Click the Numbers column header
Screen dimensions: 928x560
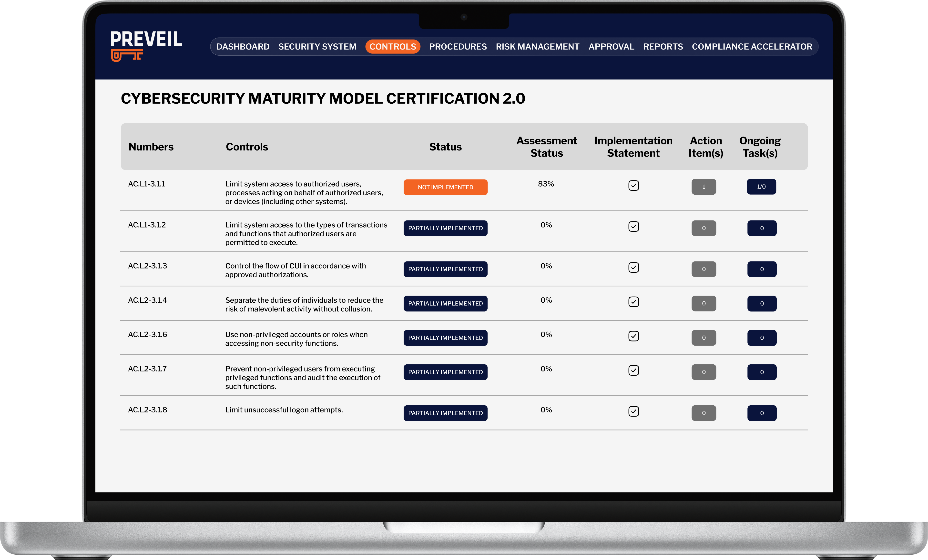(x=151, y=147)
